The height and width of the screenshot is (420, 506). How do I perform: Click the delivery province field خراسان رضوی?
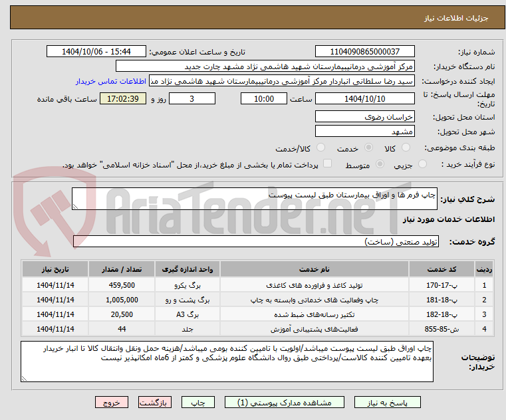[364, 116]
